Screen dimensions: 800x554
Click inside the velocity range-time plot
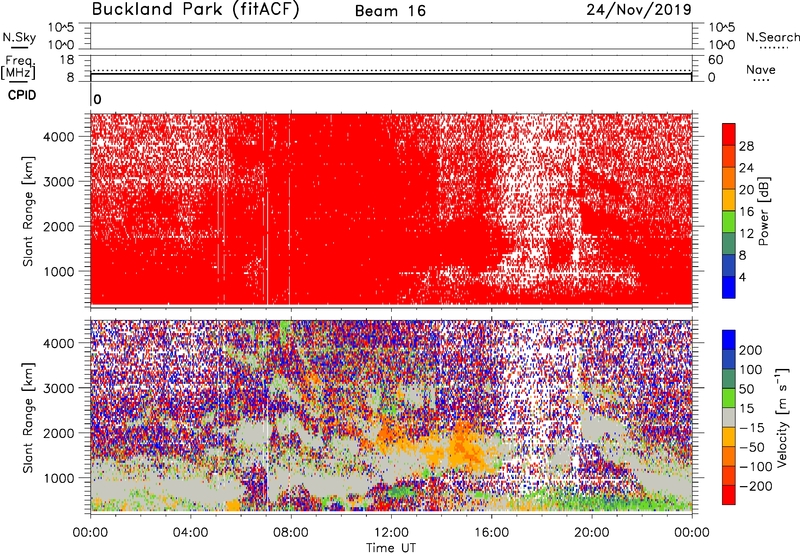click(391, 416)
